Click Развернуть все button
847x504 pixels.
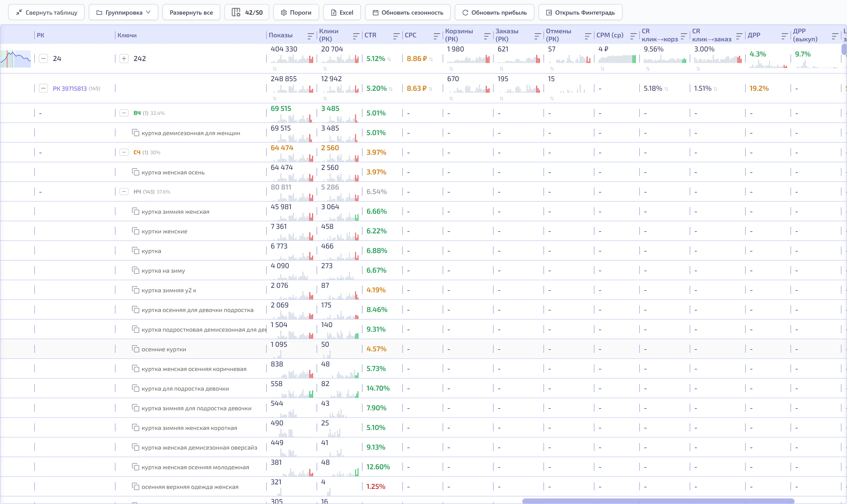pos(191,13)
